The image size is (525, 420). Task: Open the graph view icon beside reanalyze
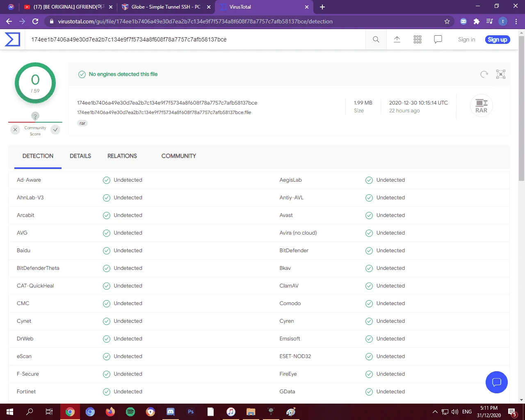pyautogui.click(x=501, y=74)
